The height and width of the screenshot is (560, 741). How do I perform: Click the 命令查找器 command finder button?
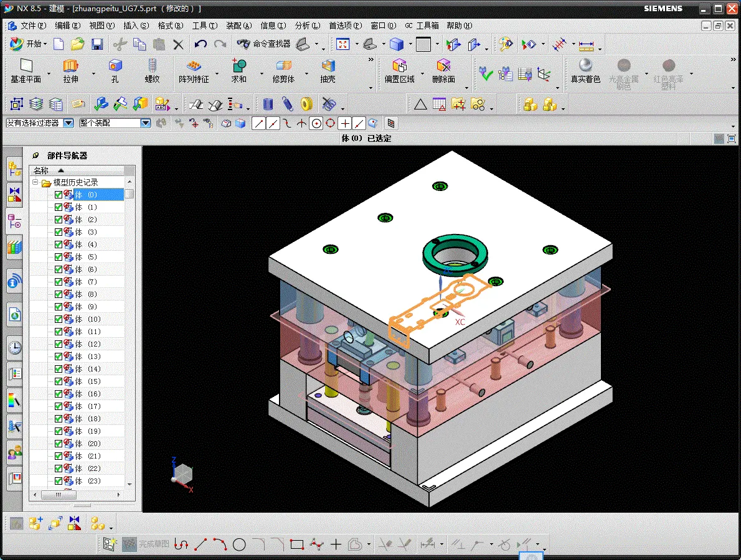tap(264, 44)
